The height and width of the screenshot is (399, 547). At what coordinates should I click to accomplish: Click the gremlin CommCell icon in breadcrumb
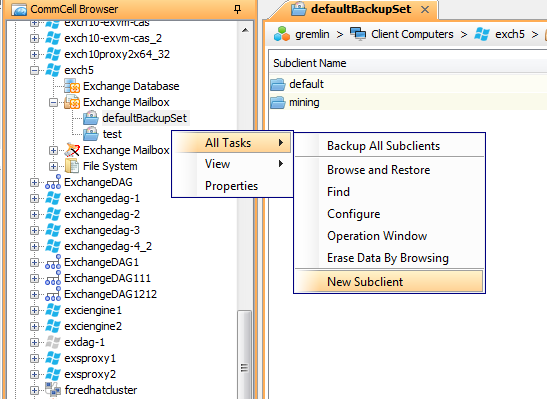[282, 34]
